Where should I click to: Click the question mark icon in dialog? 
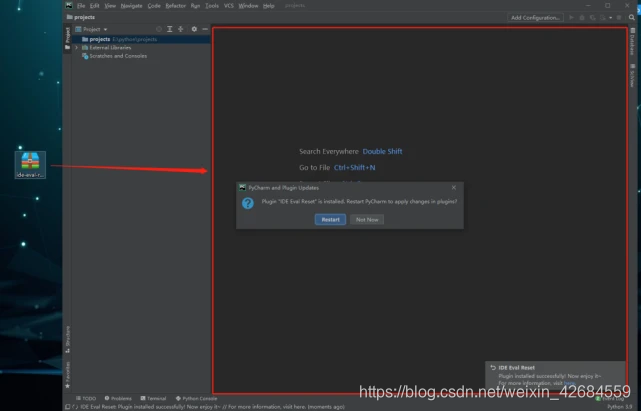tap(248, 203)
